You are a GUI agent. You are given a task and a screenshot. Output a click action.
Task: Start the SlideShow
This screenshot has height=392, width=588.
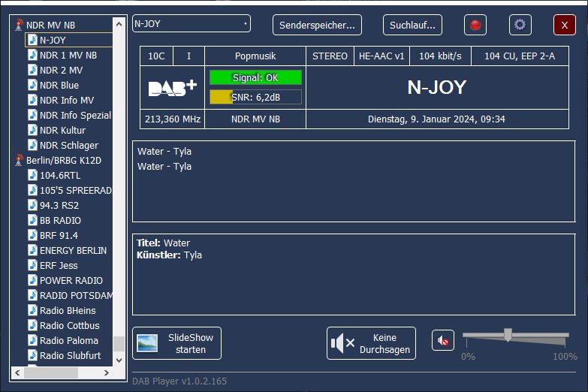176,343
